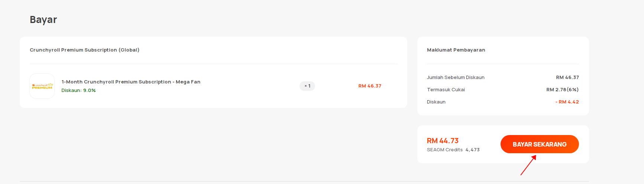Click the tax amount RM 2.78(6%)
This screenshot has width=644, height=184.
point(563,90)
